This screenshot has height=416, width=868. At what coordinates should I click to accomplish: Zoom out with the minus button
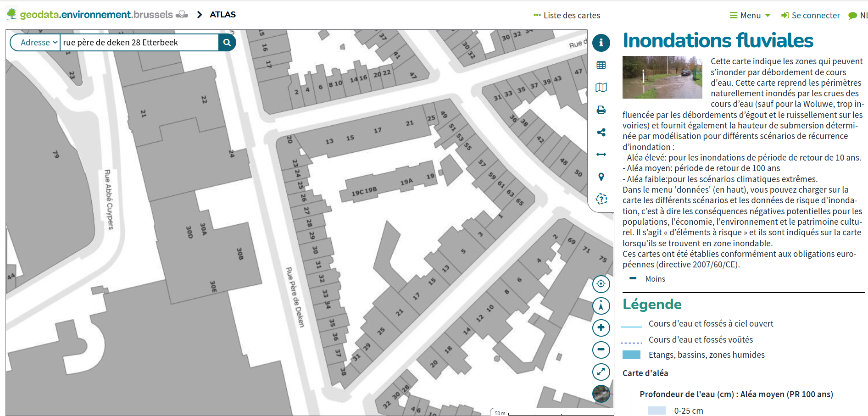(601, 349)
